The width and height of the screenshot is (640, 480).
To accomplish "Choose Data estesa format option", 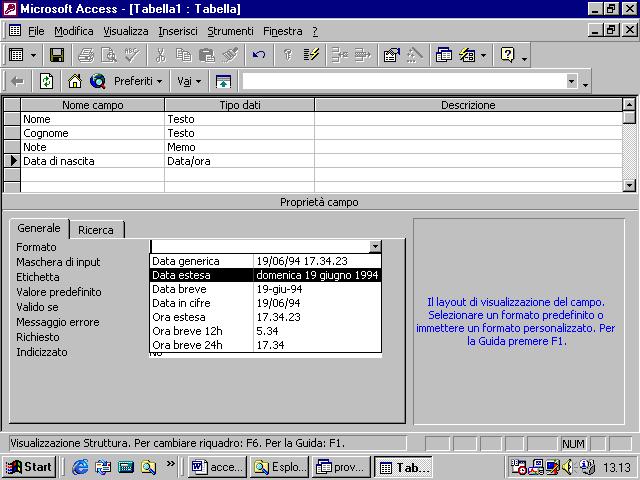I will 266,275.
